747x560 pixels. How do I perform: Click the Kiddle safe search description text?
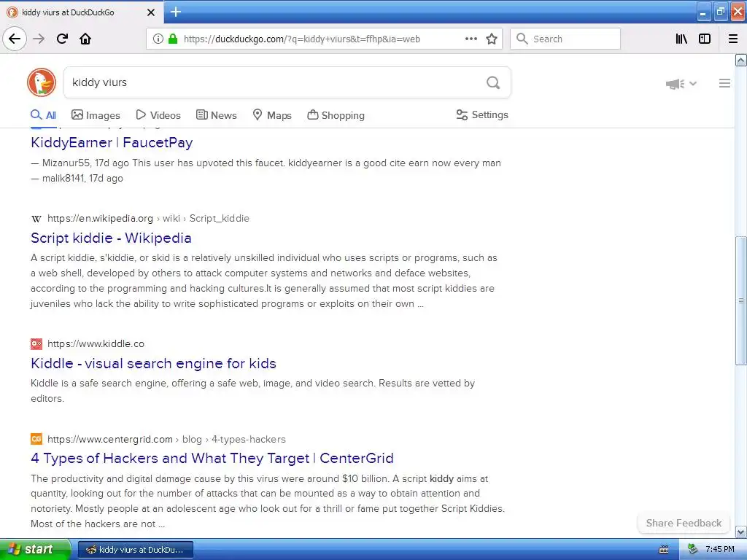tap(253, 391)
